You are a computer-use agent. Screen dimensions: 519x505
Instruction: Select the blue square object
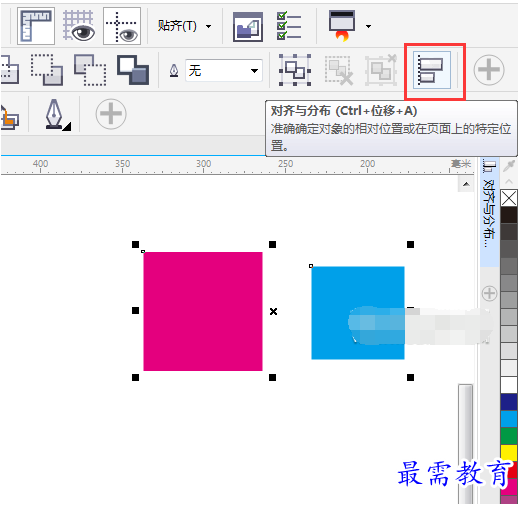point(358,313)
